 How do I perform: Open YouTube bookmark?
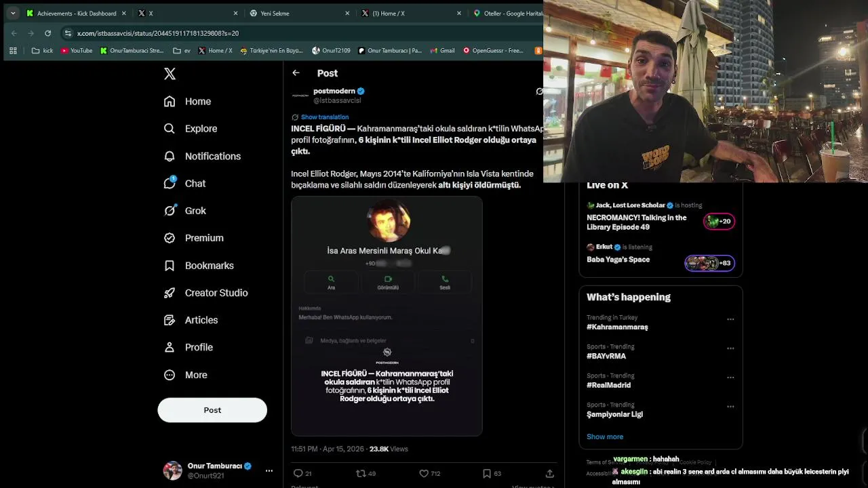click(x=76, y=50)
